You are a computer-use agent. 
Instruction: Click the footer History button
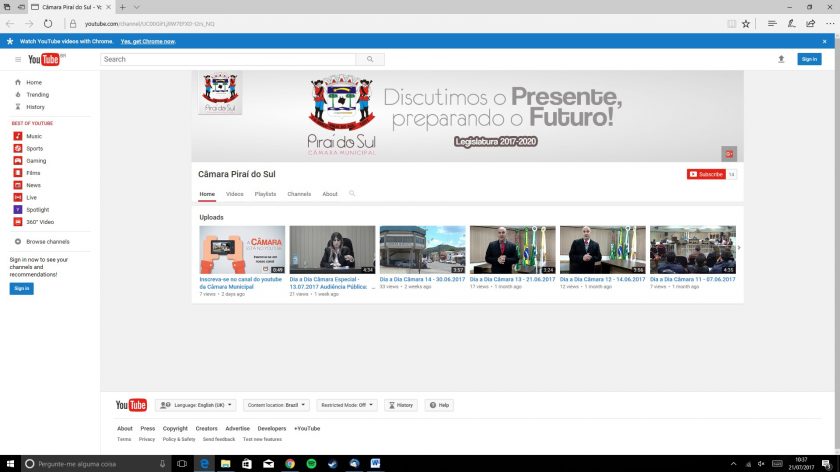point(401,405)
